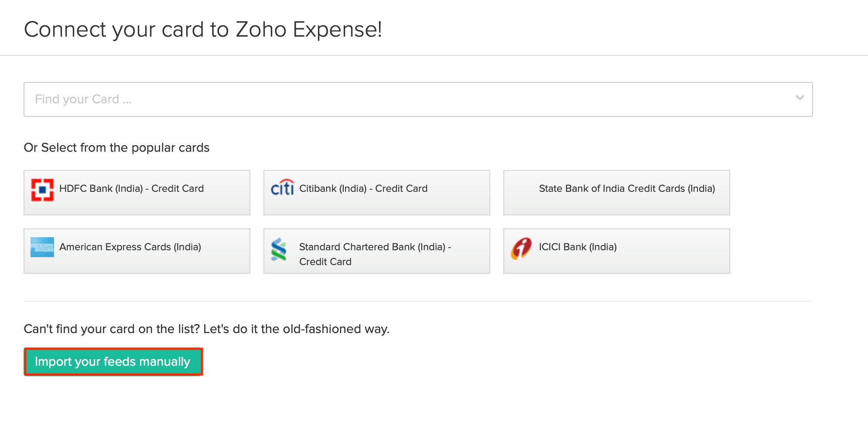This screenshot has width=868, height=422.
Task: Click the header divider below the page title
Action: 434,55
